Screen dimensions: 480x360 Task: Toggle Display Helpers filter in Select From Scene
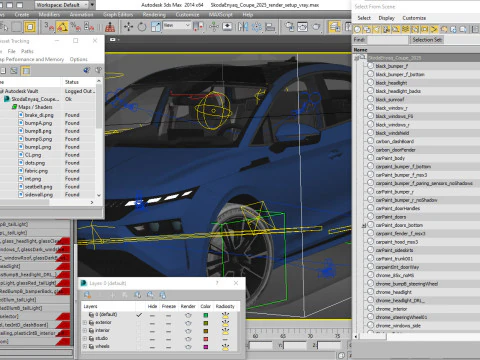(396, 29)
